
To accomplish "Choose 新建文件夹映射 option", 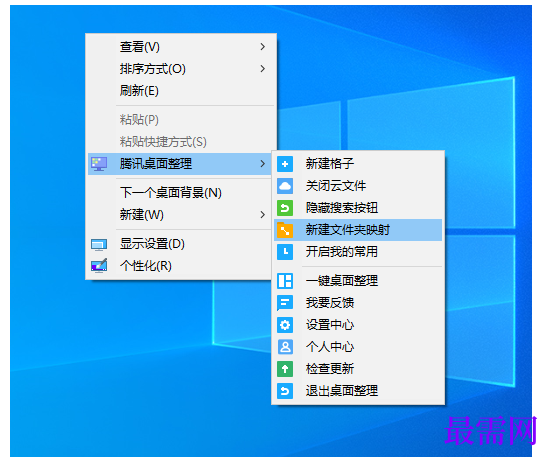I will coord(358,230).
